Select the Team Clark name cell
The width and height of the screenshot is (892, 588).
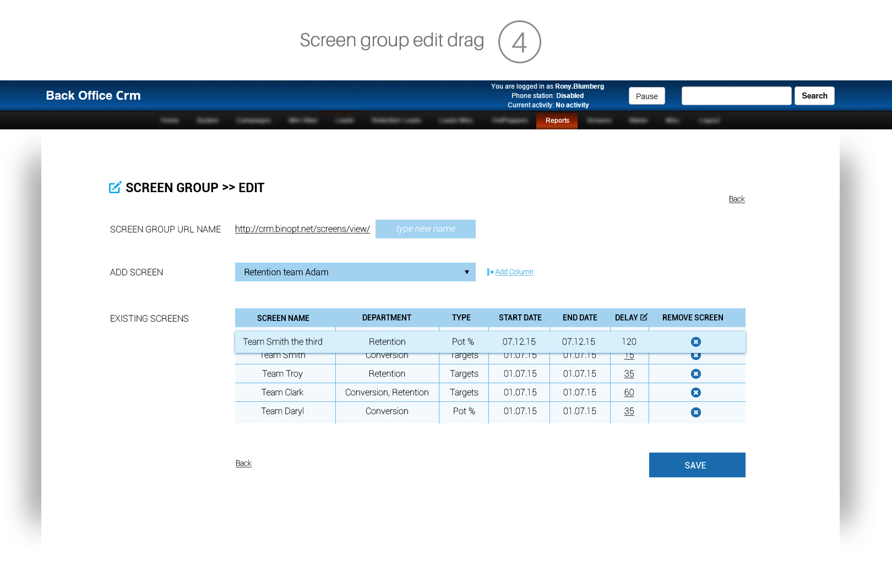[282, 393]
